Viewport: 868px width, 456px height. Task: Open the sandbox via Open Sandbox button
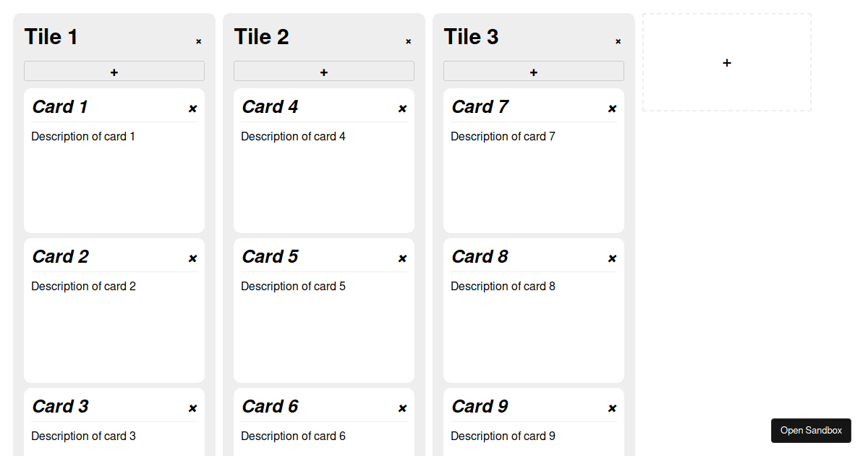pyautogui.click(x=811, y=431)
